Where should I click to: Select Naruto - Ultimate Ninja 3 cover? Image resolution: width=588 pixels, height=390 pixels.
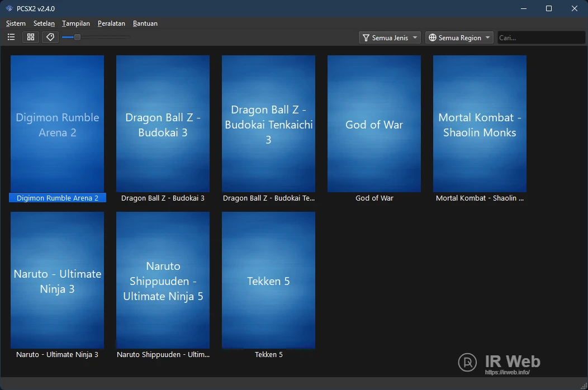click(57, 280)
